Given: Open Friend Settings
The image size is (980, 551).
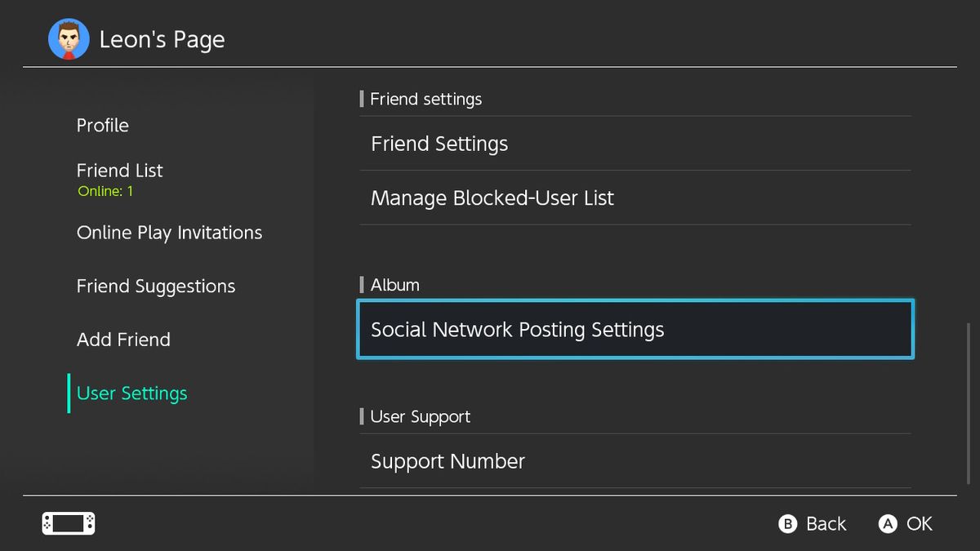Looking at the screenshot, I should pos(439,143).
